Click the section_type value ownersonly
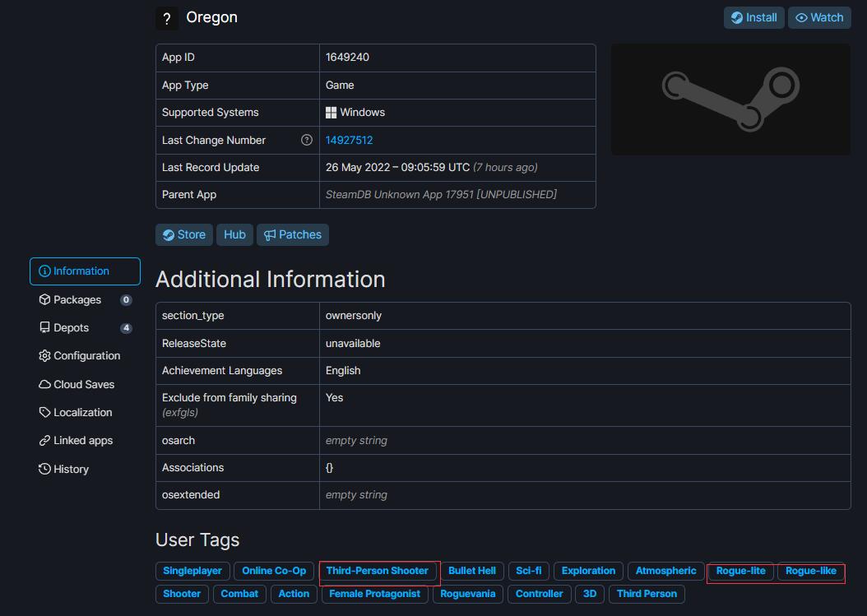Image resolution: width=867 pixels, height=616 pixels. (x=354, y=316)
